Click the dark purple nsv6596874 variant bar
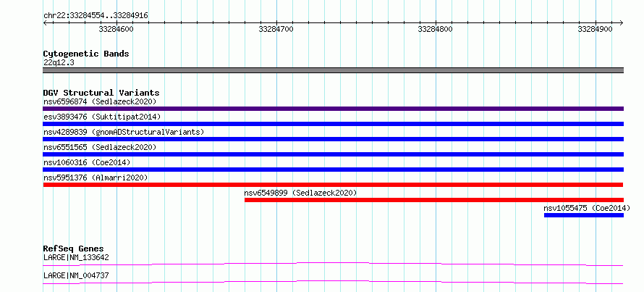 point(333,109)
